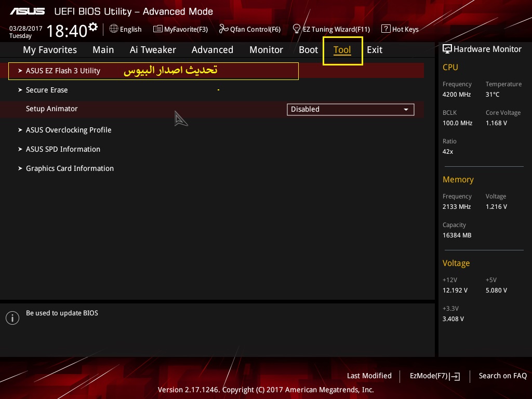Click the Qfan Control fan icon
532x399 pixels.
coord(223,29)
